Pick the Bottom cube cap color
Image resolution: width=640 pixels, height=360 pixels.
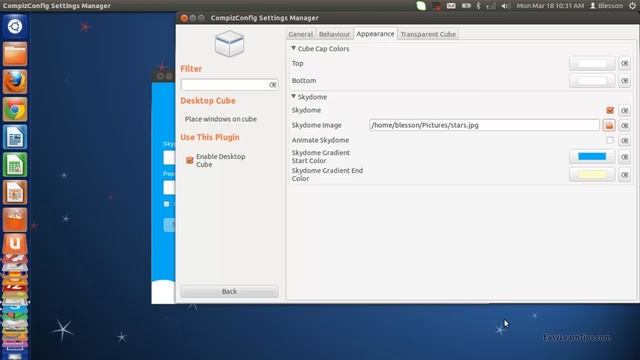tap(592, 80)
